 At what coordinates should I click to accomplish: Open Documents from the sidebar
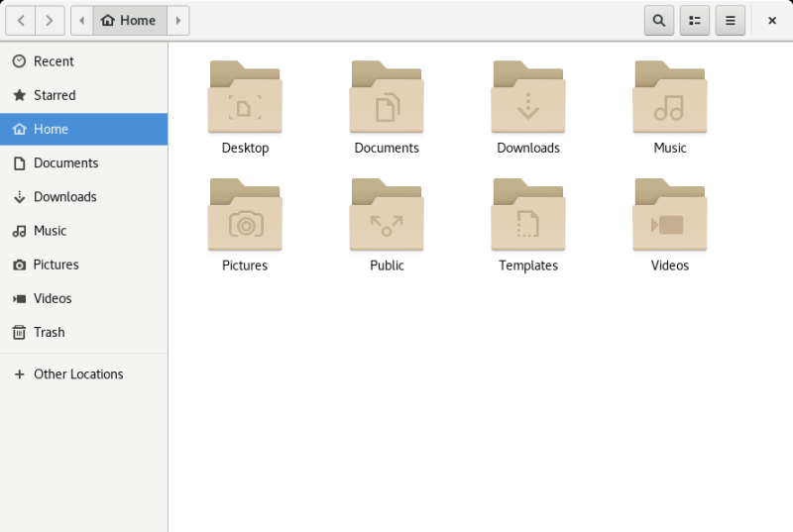coord(65,162)
